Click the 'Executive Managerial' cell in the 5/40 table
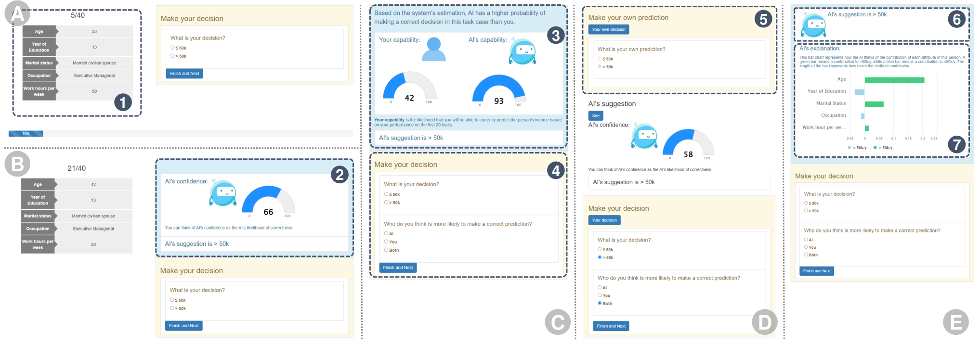The image size is (980, 344). [x=94, y=76]
